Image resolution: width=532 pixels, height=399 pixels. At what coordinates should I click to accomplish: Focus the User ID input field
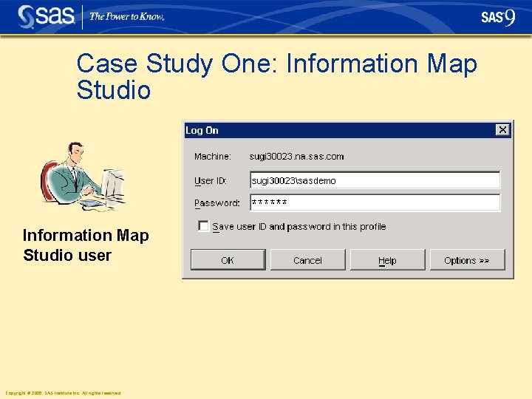click(375, 180)
